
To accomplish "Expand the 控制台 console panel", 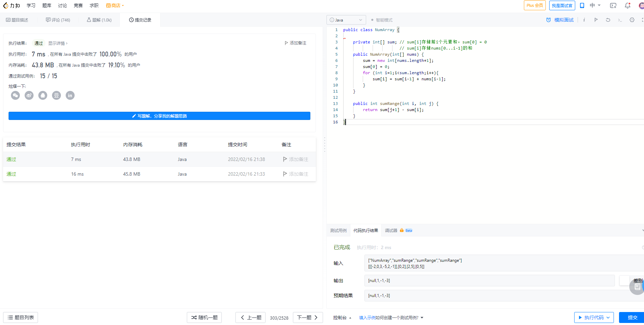I will pos(342,317).
